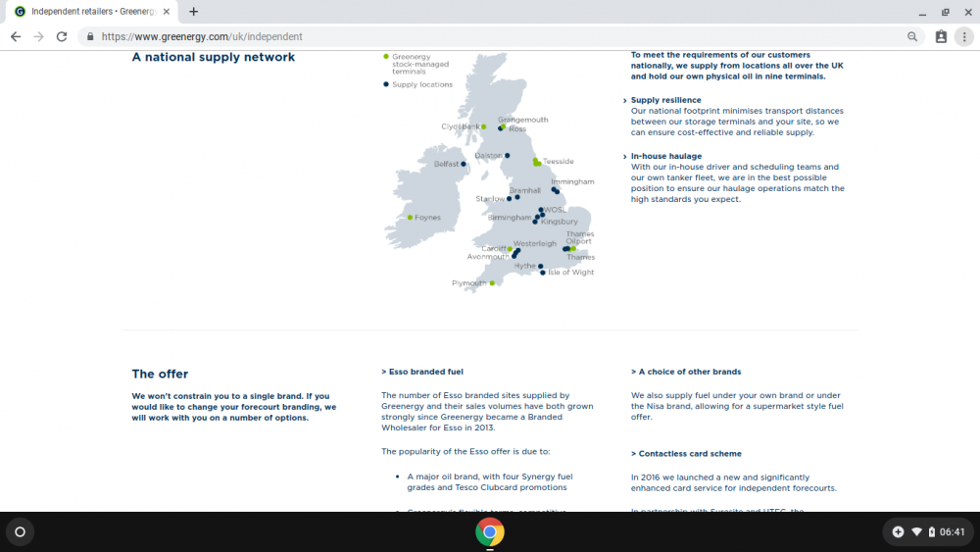Select the Independent retailers • Greenergy tab

[92, 11]
